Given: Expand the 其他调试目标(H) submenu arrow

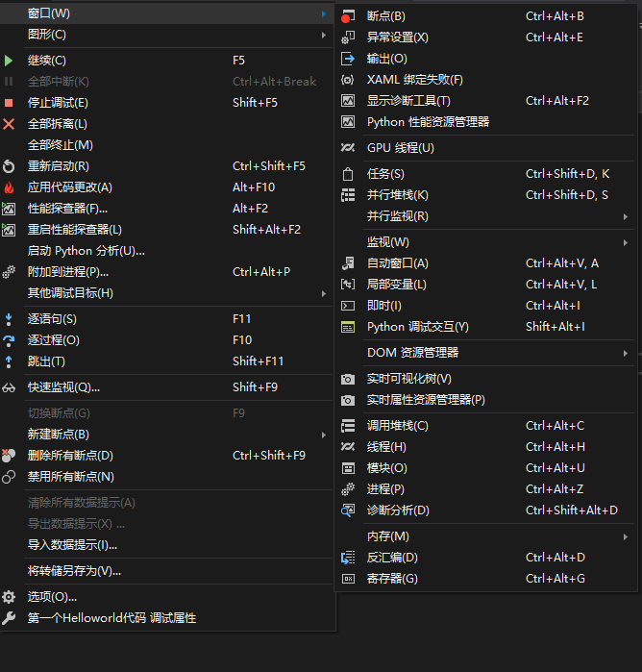Looking at the screenshot, I should [x=324, y=293].
